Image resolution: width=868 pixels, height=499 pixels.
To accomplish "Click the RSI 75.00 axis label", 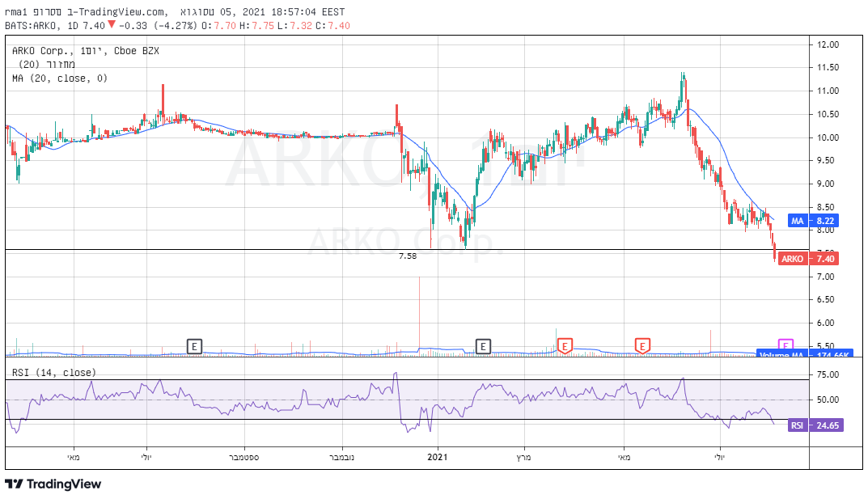I will point(828,374).
